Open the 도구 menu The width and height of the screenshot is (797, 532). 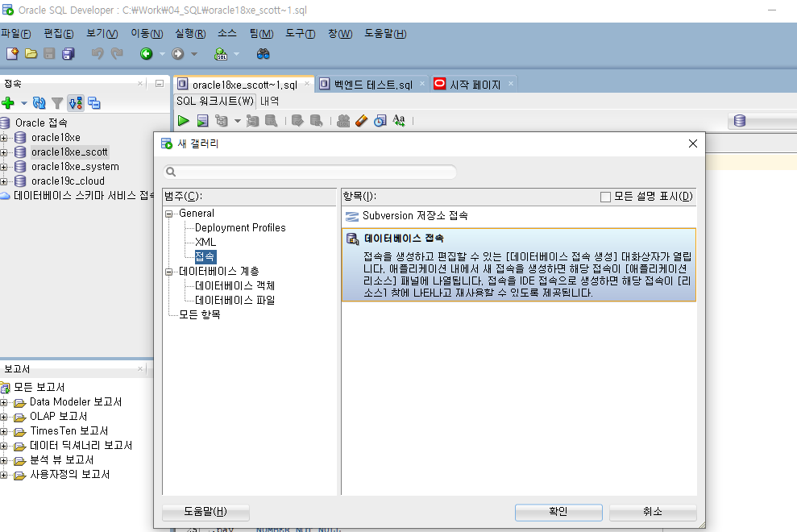(300, 34)
